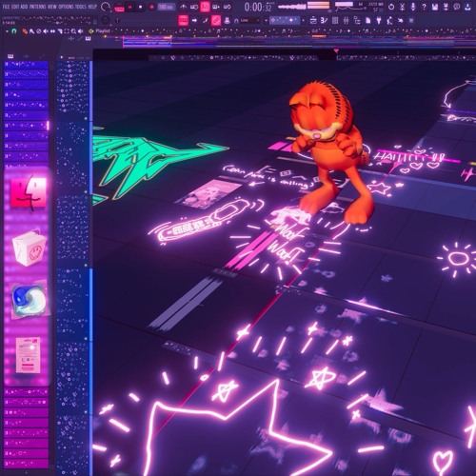
Task: Stop playback with the stop button
Action: tap(140, 7)
